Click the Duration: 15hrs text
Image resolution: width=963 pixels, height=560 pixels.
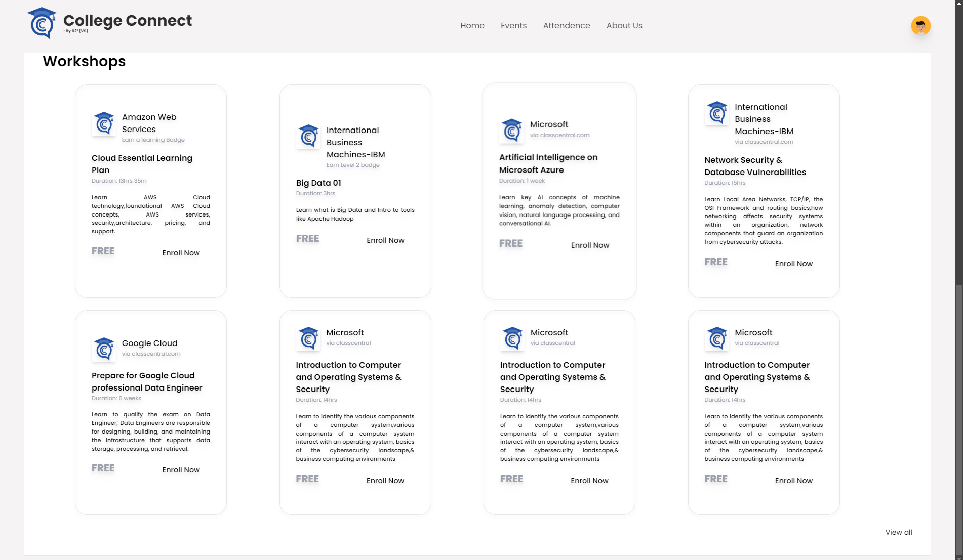(725, 183)
